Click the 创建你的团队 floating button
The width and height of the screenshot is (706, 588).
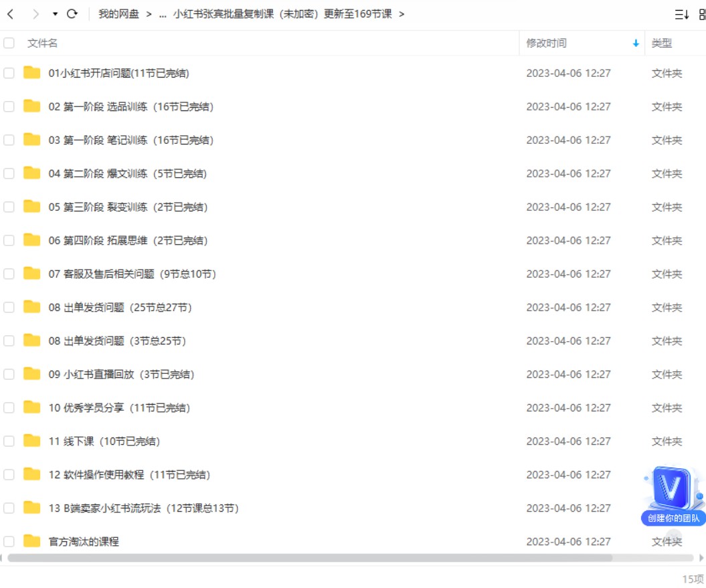tap(674, 518)
